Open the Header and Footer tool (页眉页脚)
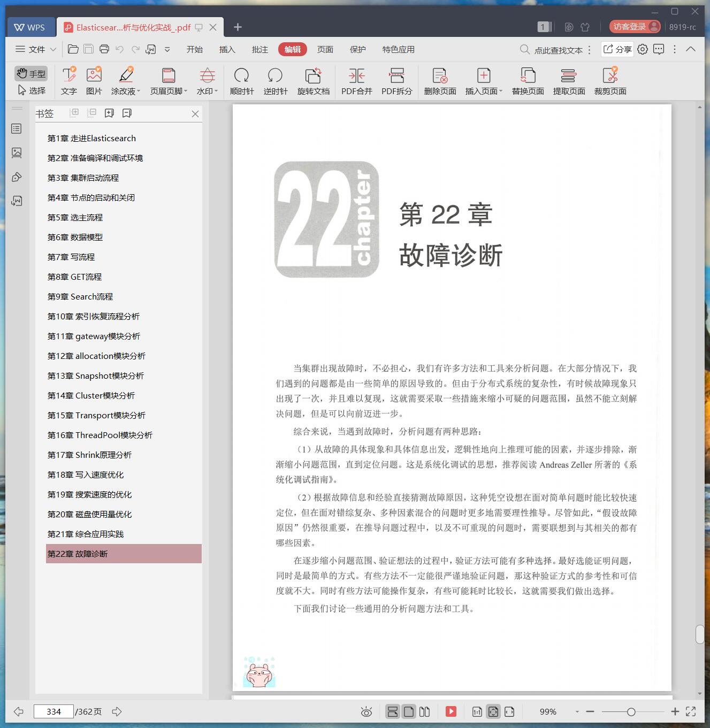710x728 pixels. [169, 81]
